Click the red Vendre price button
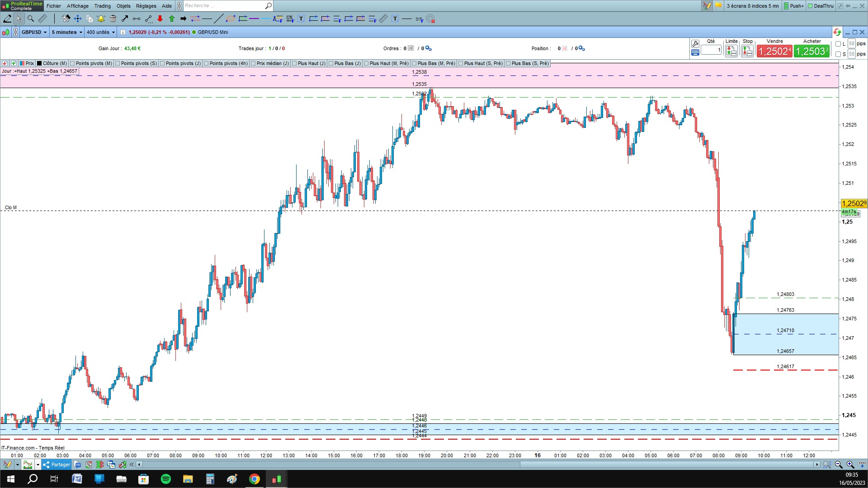 (774, 51)
